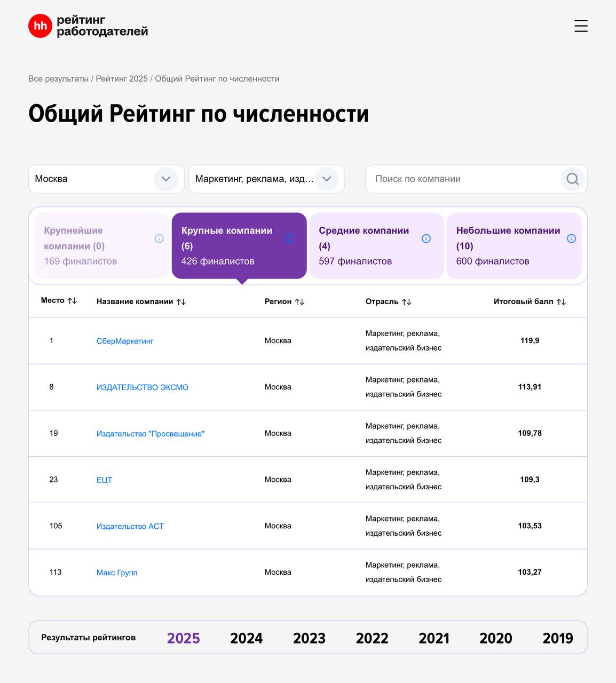Sort table by Отрасль arrows
616x683 pixels.
(407, 302)
